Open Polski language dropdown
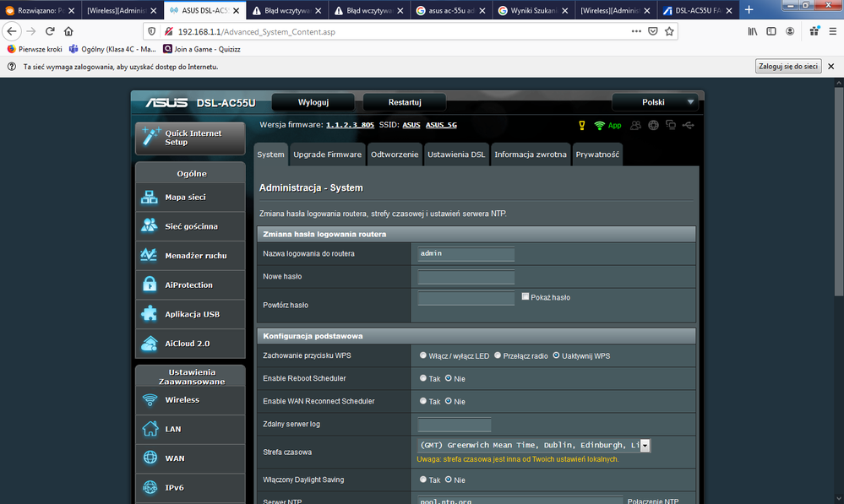The width and height of the screenshot is (844, 504). click(x=655, y=102)
